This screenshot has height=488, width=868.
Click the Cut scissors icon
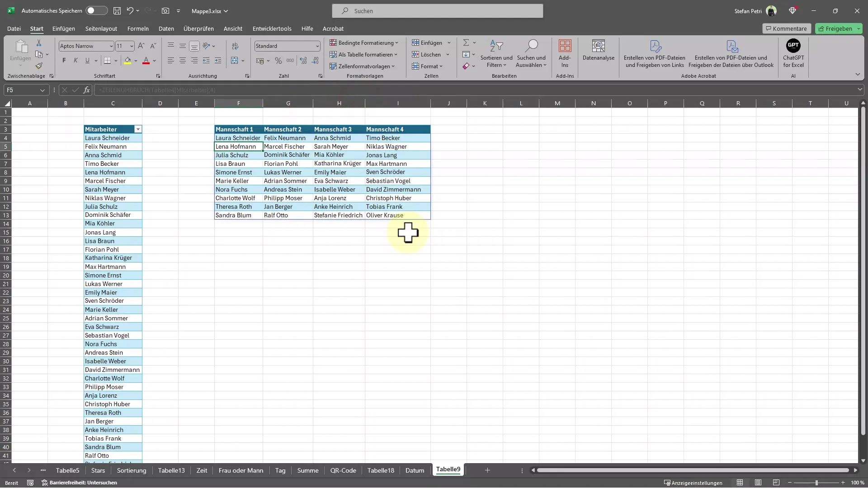(x=39, y=42)
